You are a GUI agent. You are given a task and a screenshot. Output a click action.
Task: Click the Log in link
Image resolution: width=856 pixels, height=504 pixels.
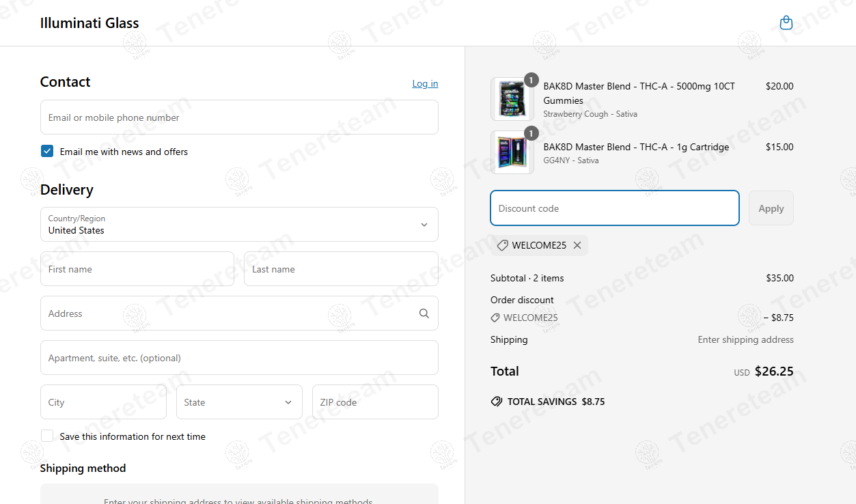(425, 83)
